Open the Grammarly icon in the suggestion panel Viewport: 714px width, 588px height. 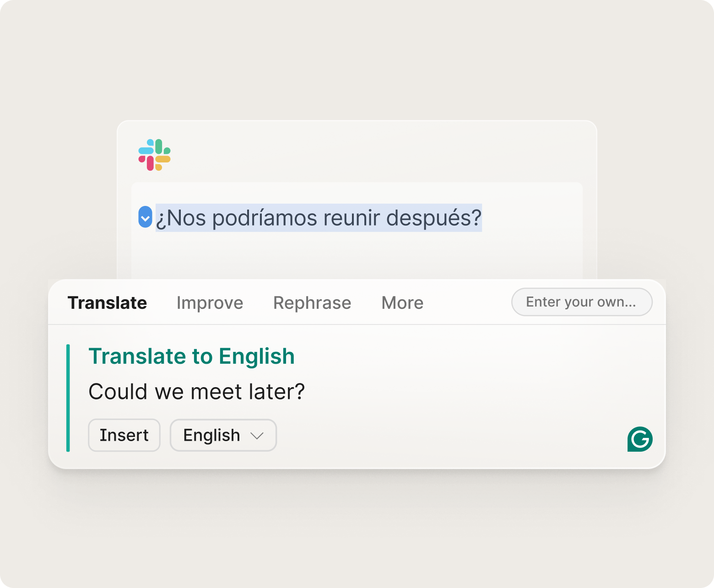pos(639,439)
